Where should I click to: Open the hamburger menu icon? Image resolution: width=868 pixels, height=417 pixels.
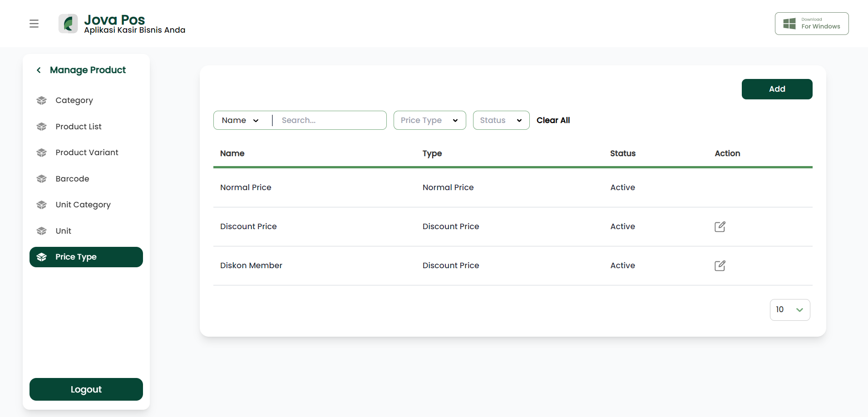coord(34,24)
